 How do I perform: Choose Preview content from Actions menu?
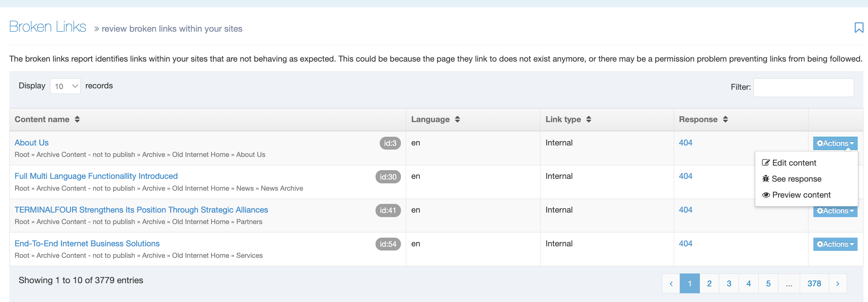coord(796,195)
